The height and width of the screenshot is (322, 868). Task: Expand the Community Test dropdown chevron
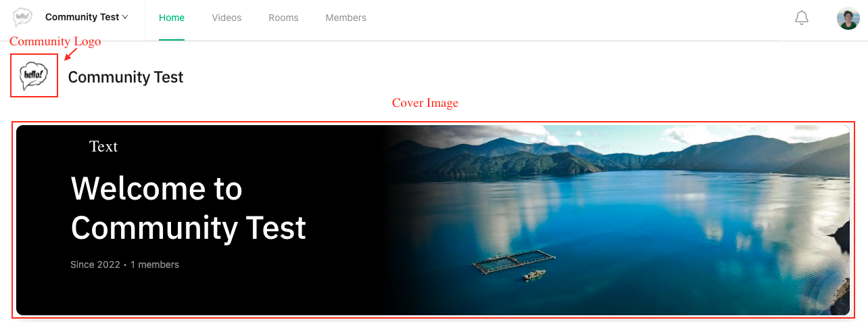[125, 17]
